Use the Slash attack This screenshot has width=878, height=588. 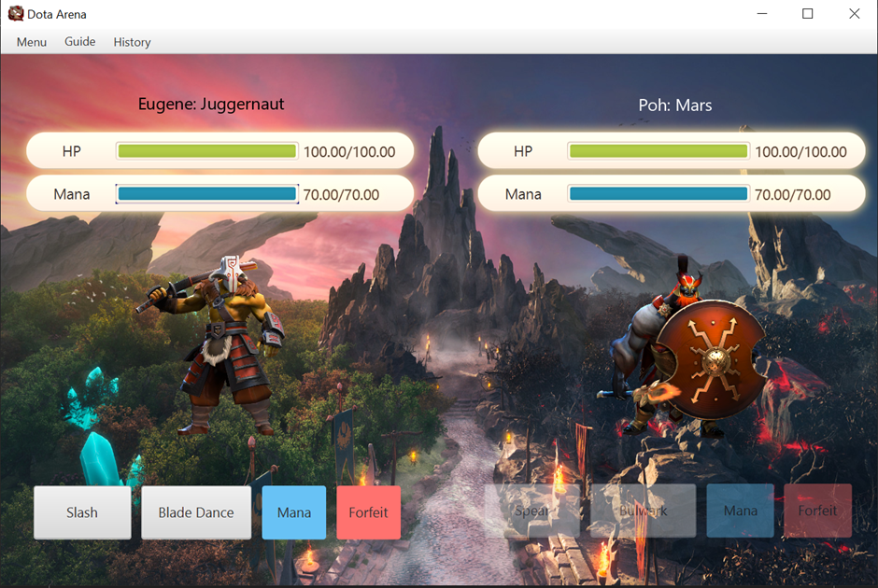(x=82, y=511)
